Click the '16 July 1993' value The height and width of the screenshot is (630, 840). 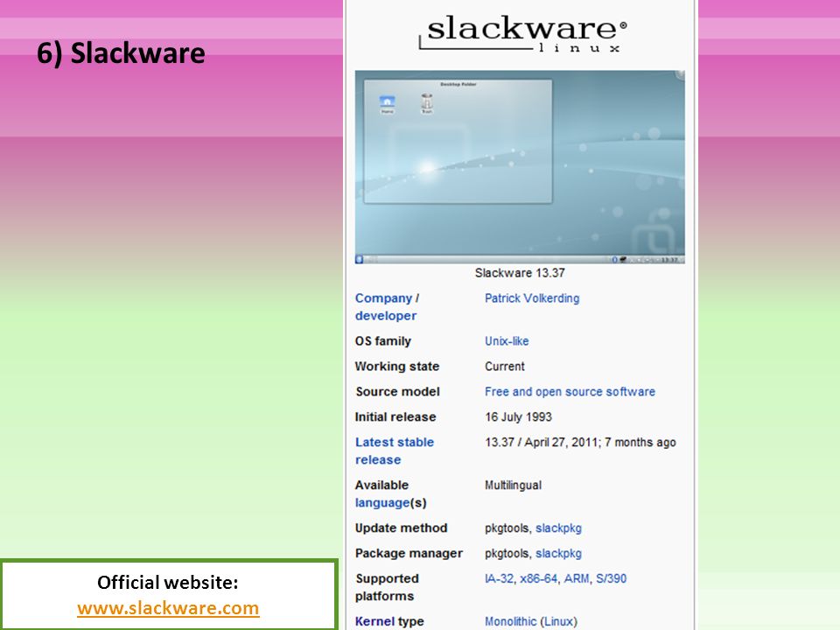518,416
